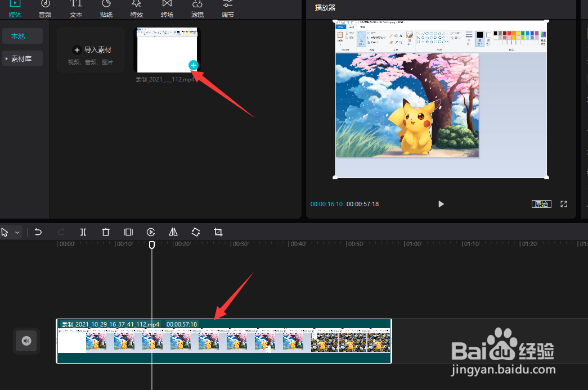This screenshot has width=588, height=390.
Task: Click the total duration 00:00:57:18 in player
Action: tap(362, 204)
